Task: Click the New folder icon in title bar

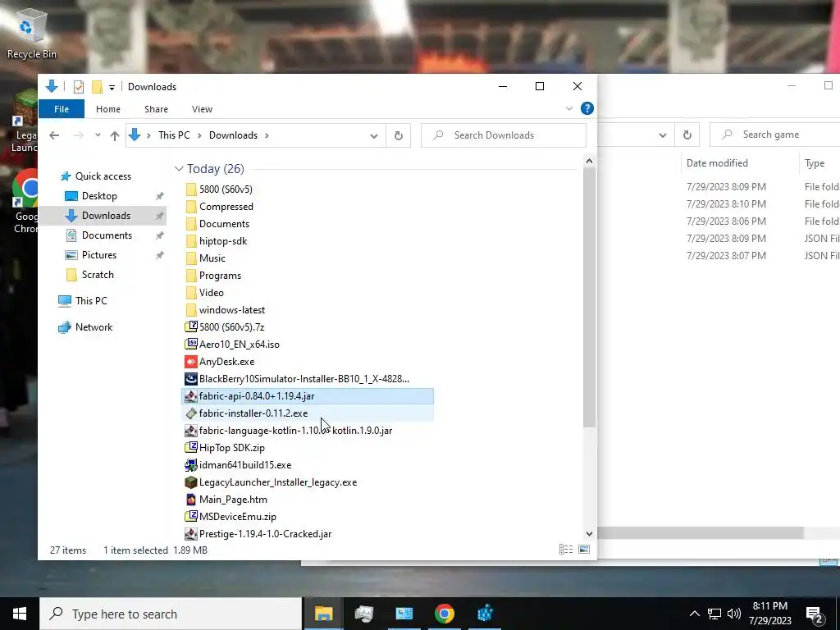Action: coord(97,87)
